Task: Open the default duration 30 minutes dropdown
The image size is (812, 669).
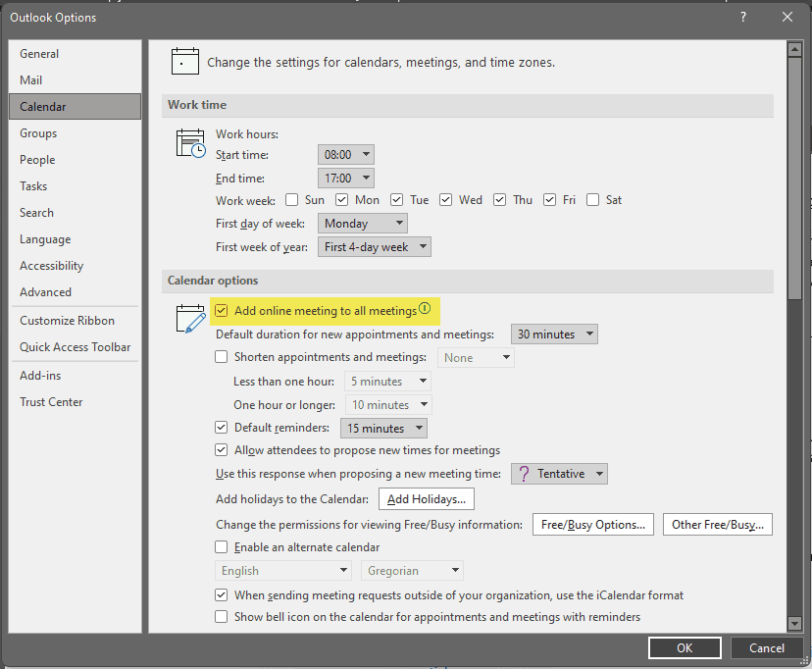Action: (555, 334)
